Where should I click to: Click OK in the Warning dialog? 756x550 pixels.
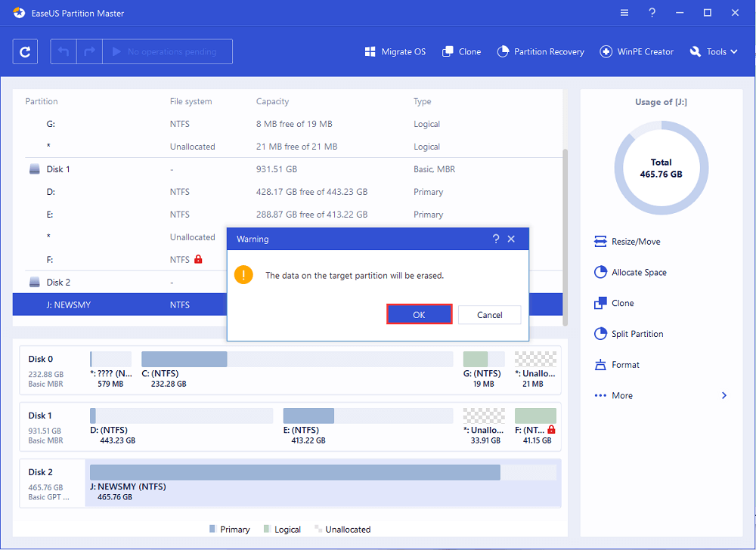419,315
